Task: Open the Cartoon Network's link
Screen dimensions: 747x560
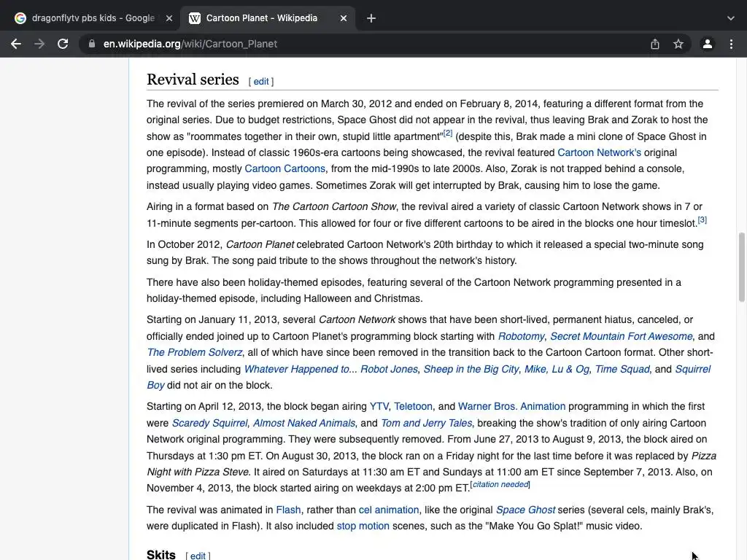Action: pyautogui.click(x=600, y=152)
